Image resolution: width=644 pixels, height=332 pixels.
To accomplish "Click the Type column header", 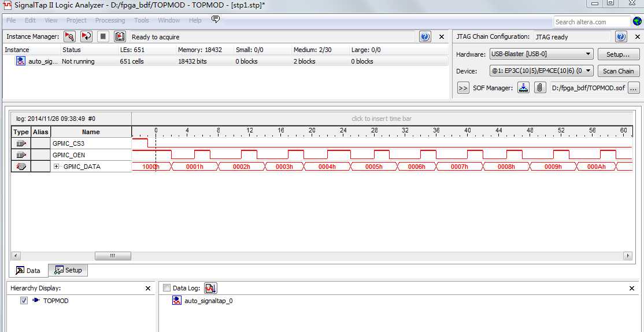I will [21, 132].
